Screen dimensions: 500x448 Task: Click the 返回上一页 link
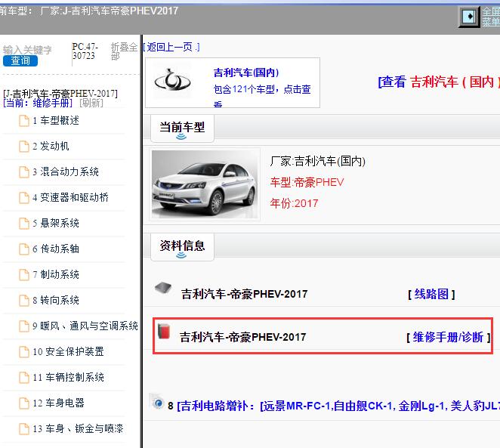point(171,47)
